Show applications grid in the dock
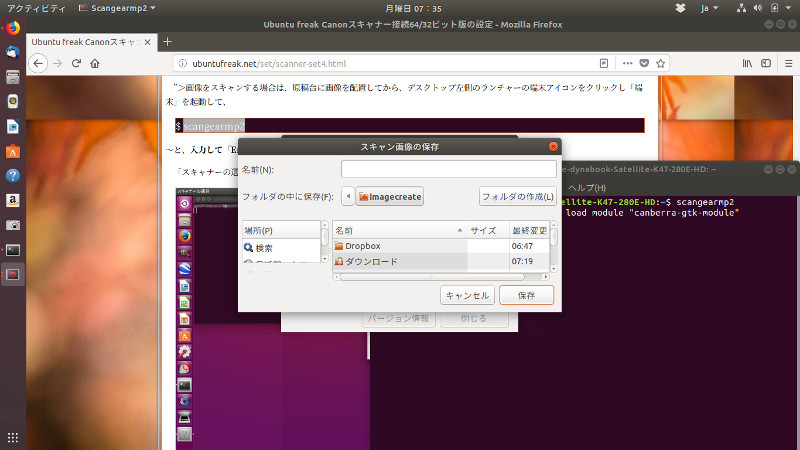800x450 pixels. [13, 437]
